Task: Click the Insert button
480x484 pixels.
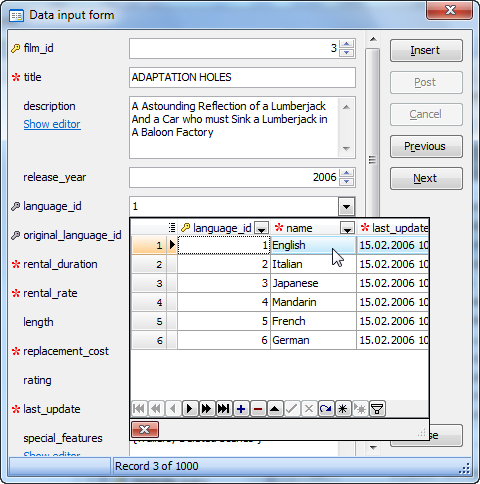Action: point(426,51)
